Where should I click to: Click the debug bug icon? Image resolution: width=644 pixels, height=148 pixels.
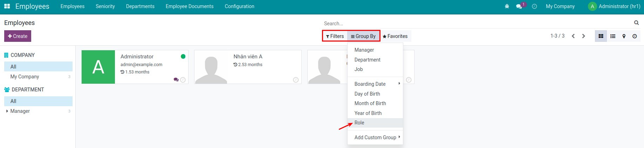[x=507, y=6]
